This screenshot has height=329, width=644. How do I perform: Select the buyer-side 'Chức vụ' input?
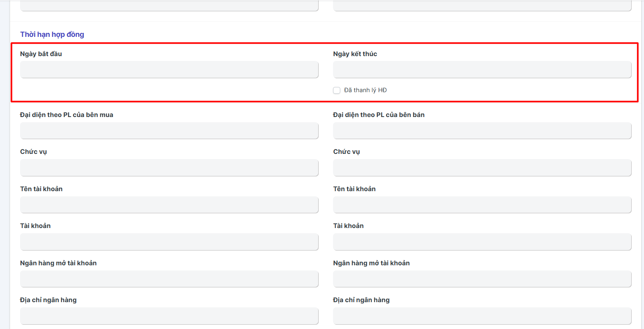[169, 168]
